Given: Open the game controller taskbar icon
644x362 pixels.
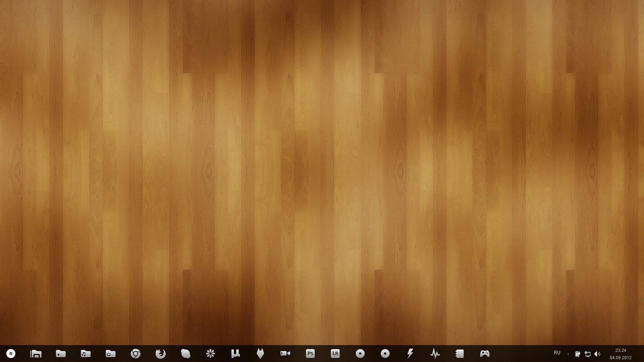Looking at the screenshot, I should [x=485, y=354].
